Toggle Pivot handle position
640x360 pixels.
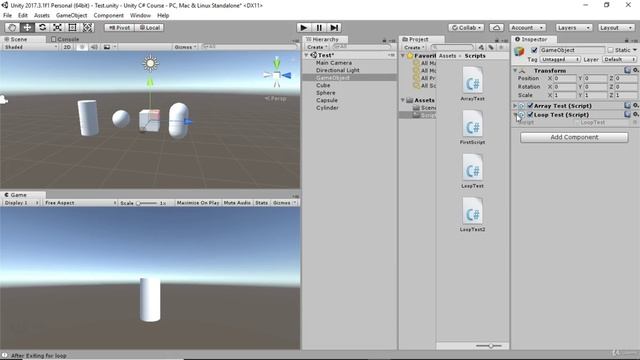[x=119, y=27]
